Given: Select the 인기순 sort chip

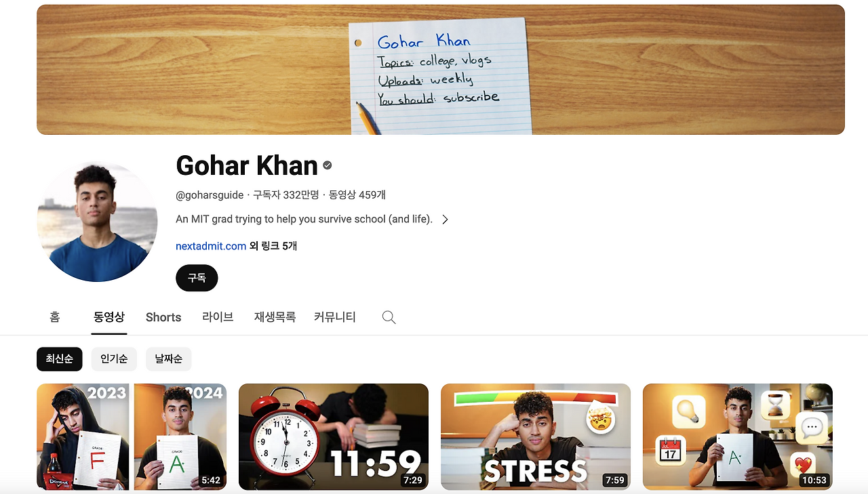Looking at the screenshot, I should pos(114,359).
